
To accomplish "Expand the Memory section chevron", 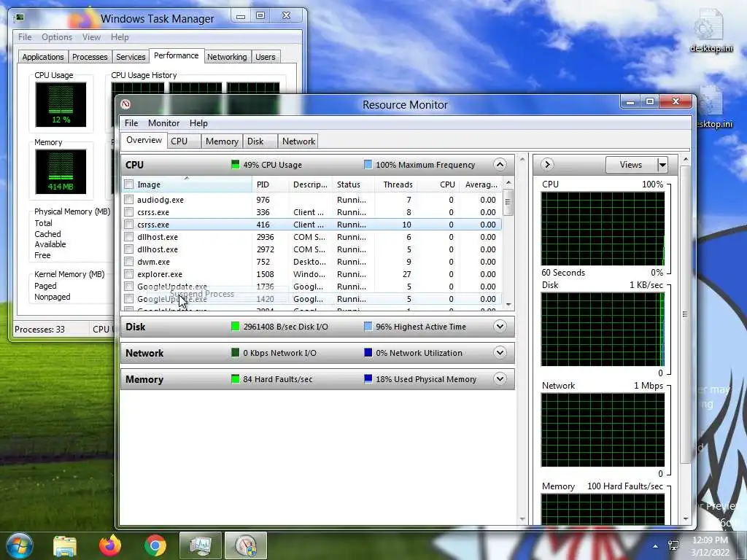I will coord(500,379).
